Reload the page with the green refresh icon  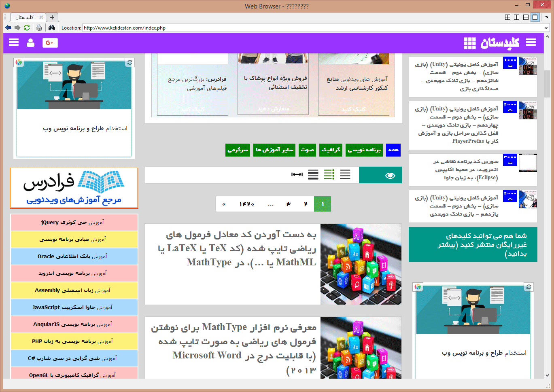tap(27, 28)
